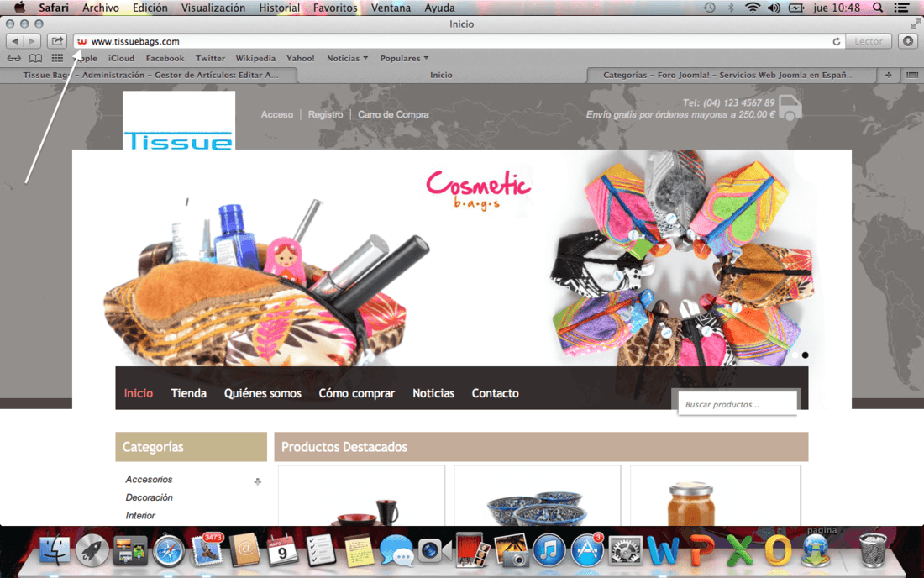Open Cómo comprar navigation item
The image size is (924, 578).
coord(356,393)
